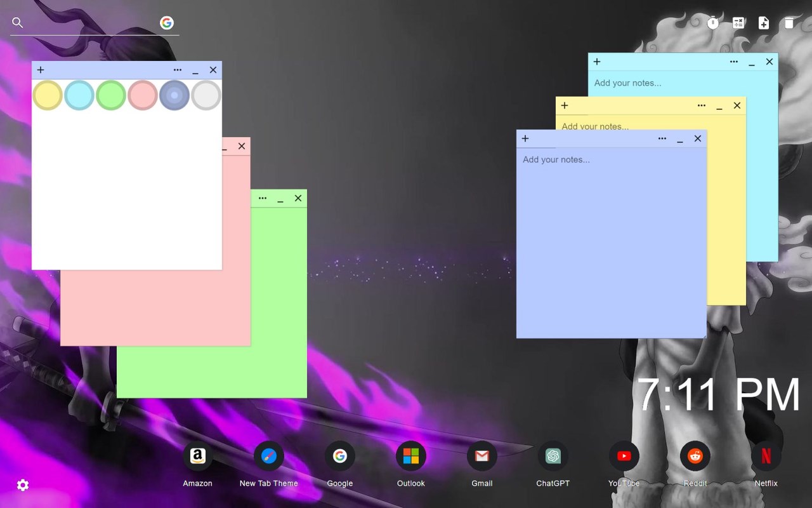Pick the pink color swatch
This screenshot has width=812, height=508.
(x=143, y=95)
